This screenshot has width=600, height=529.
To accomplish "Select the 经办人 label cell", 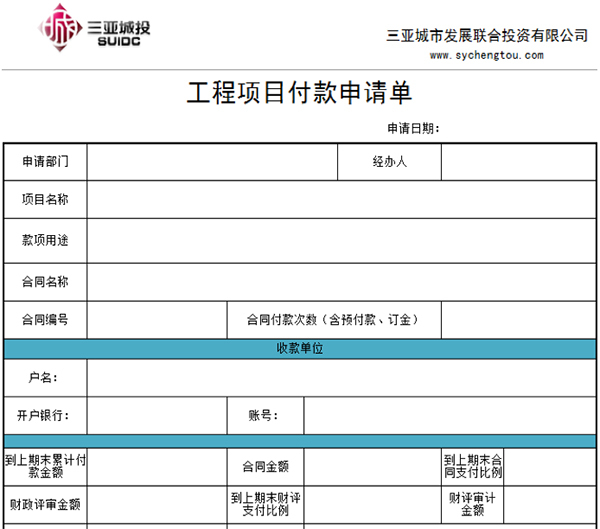I will (x=390, y=162).
